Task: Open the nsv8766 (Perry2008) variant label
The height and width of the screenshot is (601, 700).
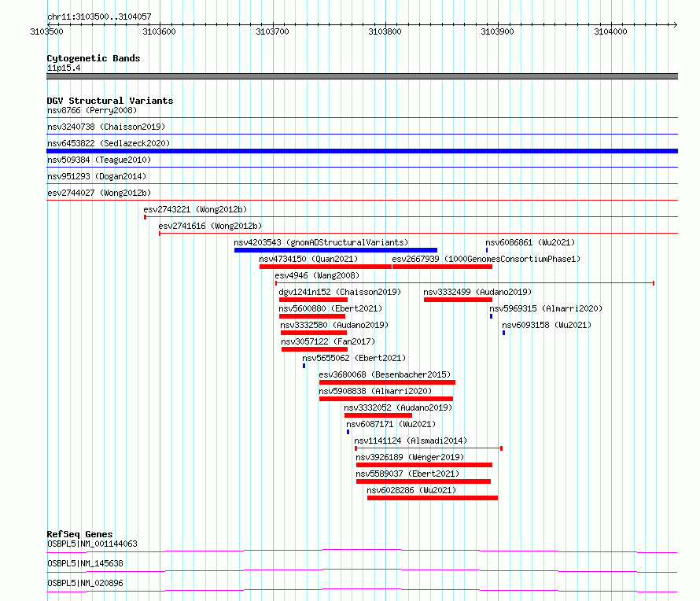Action: 92,110
